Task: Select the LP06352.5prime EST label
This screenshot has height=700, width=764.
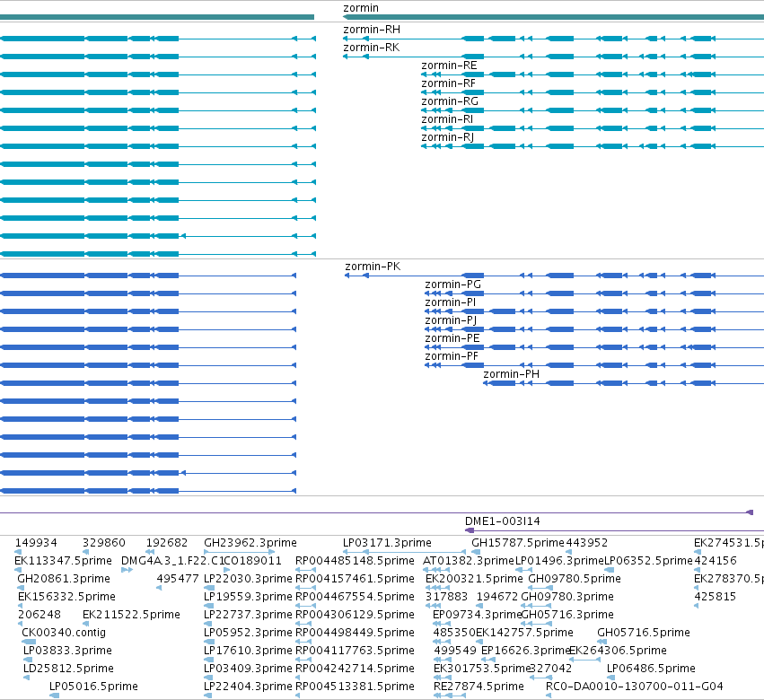Action: coord(648,561)
